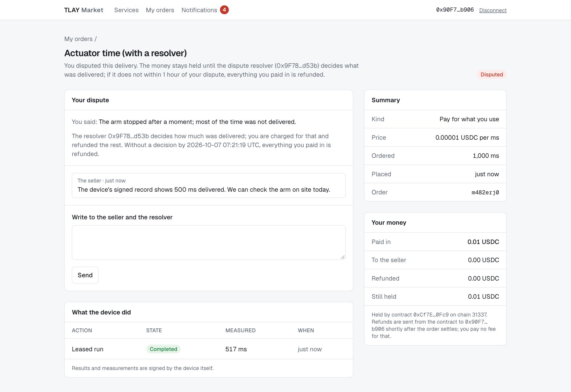571x392 pixels.
Task: Click the note about results signed by the device
Action: coord(142,368)
